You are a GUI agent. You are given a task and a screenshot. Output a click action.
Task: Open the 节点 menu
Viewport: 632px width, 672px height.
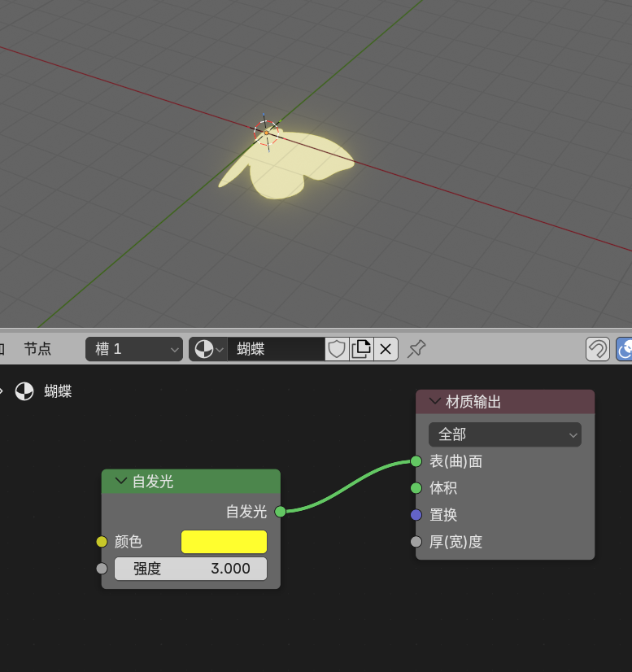point(37,349)
